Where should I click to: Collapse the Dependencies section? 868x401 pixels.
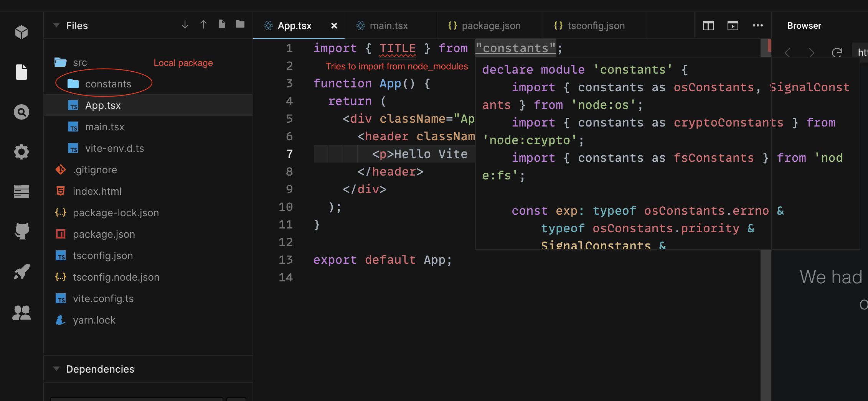56,368
